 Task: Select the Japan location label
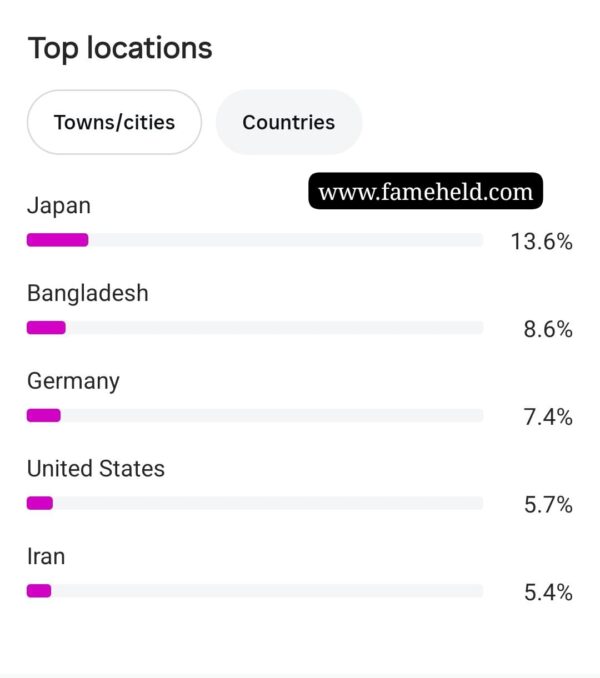pos(59,205)
